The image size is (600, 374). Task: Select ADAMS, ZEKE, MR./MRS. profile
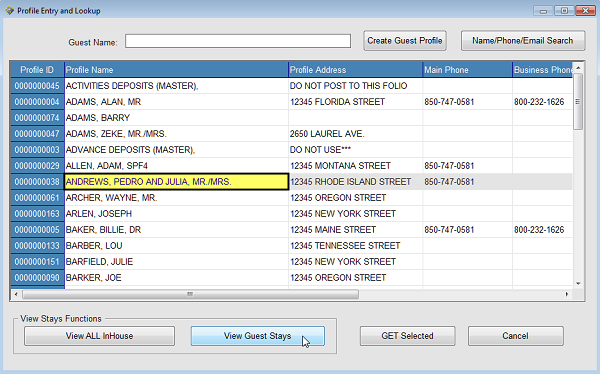(x=176, y=134)
